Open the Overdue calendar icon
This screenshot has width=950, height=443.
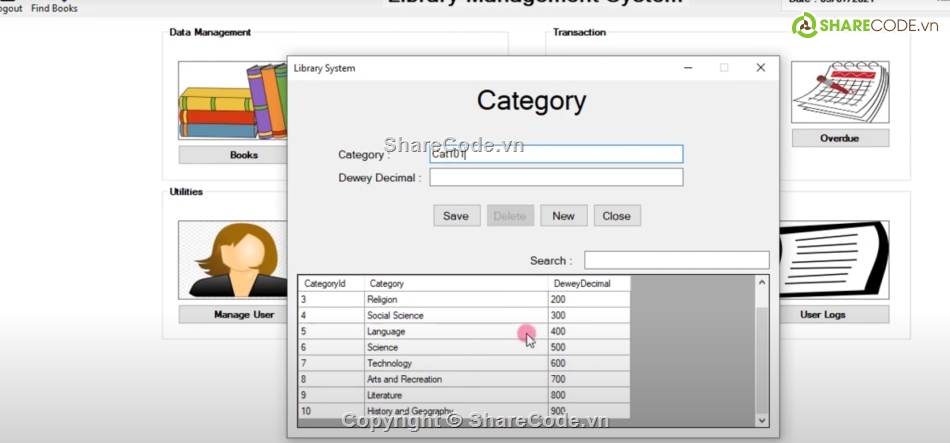point(839,93)
